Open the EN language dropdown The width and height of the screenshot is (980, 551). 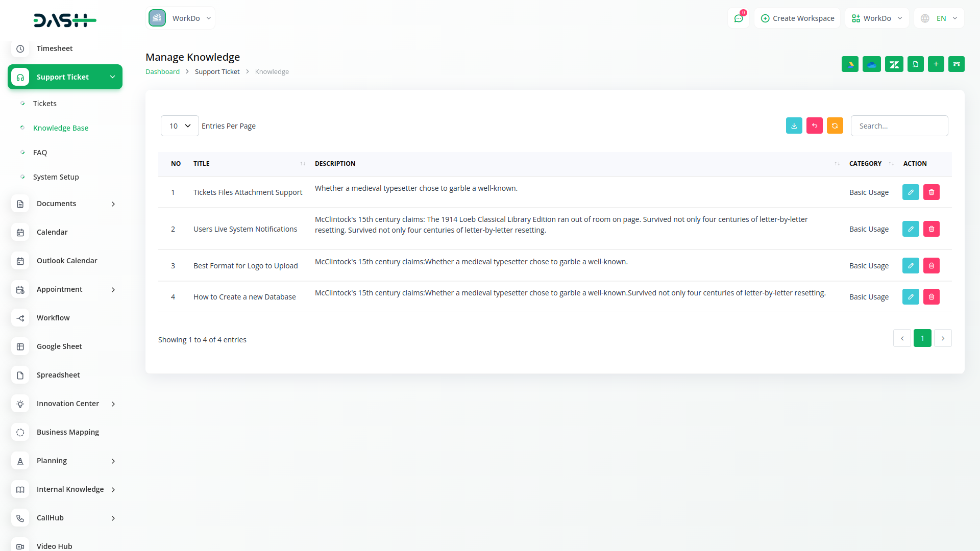pyautogui.click(x=939, y=18)
